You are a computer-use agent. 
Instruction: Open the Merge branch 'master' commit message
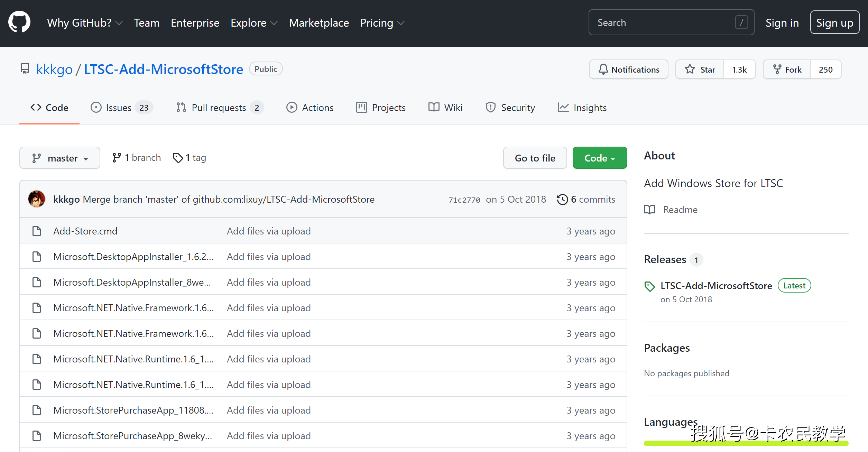229,199
